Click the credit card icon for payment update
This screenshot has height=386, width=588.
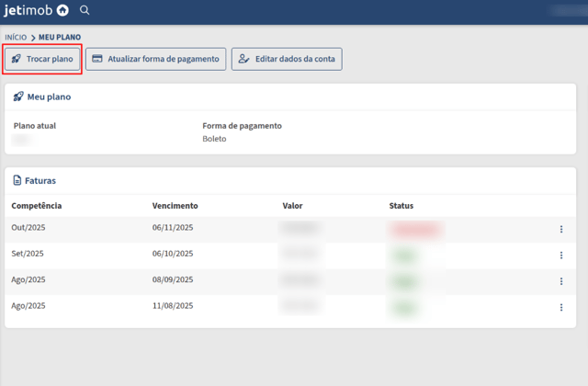97,59
